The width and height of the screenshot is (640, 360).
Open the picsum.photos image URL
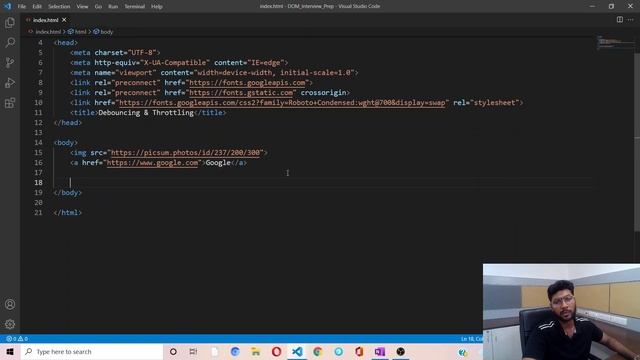185,153
